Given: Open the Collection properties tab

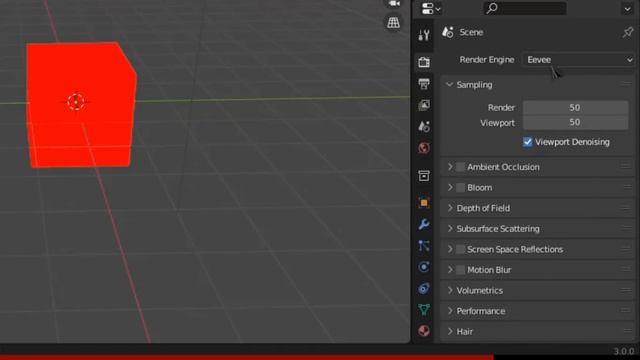Looking at the screenshot, I should point(424,176).
